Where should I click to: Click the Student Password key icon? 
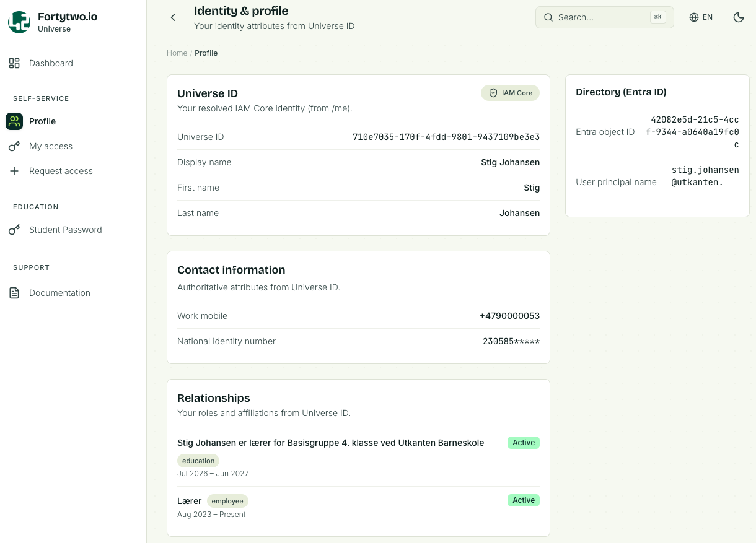(x=14, y=230)
